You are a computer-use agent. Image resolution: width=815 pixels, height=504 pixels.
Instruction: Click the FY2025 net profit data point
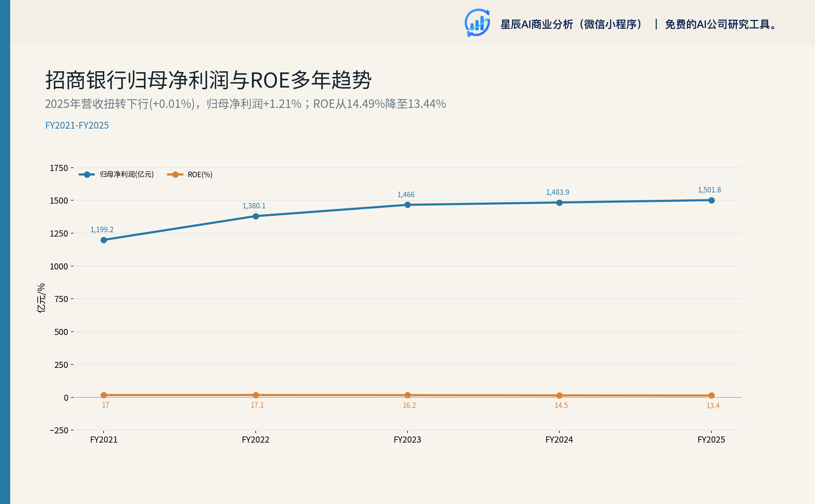(711, 200)
